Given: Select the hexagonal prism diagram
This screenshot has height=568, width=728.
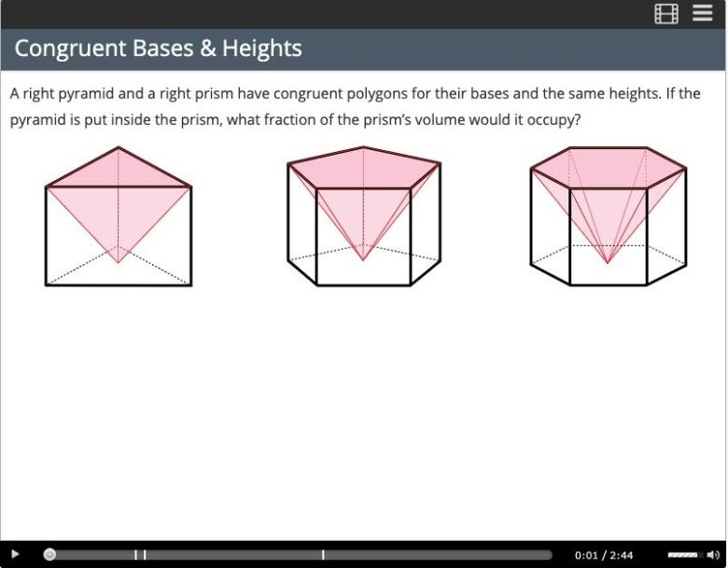Looking at the screenshot, I should tap(609, 216).
